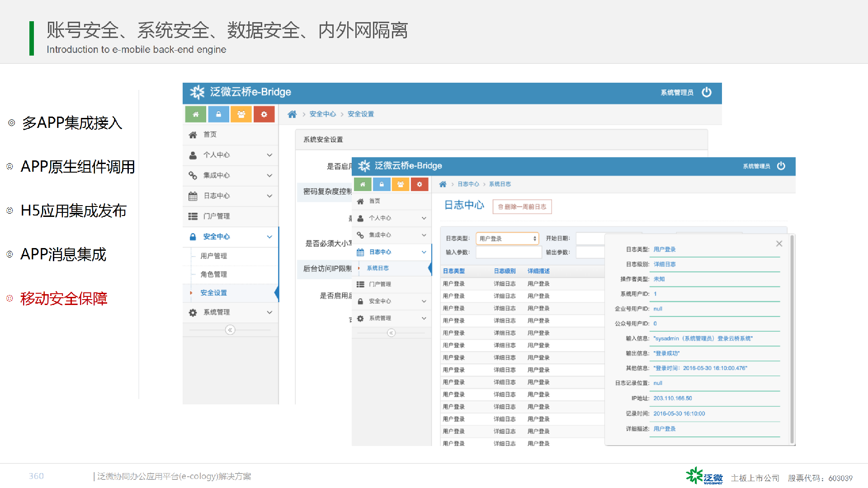The image size is (868, 488).
Task: Click 系统管理员 label in front window
Action: click(756, 166)
